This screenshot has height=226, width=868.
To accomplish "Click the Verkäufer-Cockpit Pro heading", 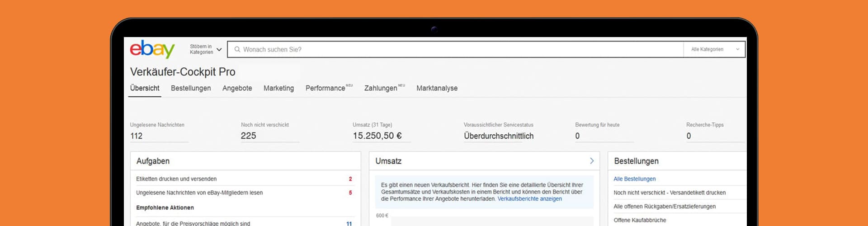I will click(183, 72).
